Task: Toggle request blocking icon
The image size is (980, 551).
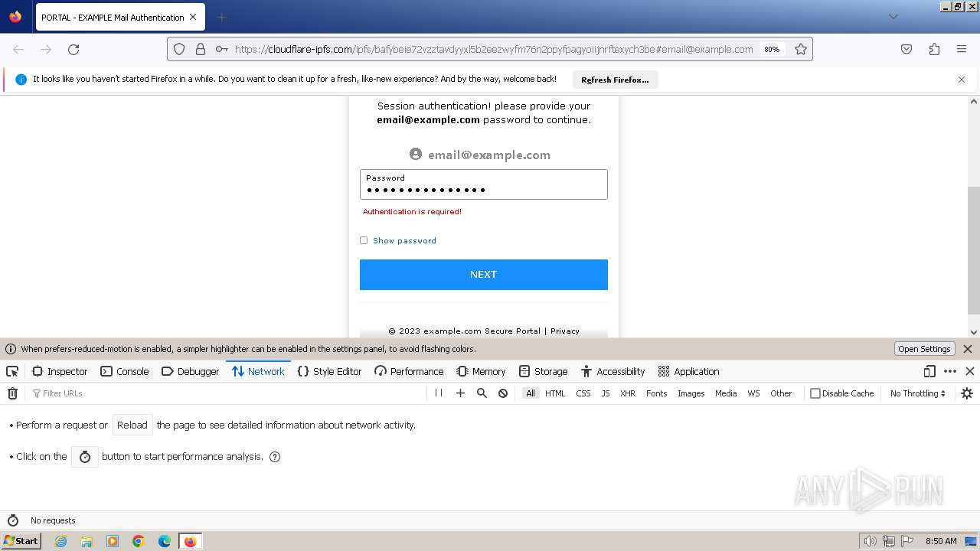Action: [x=503, y=393]
